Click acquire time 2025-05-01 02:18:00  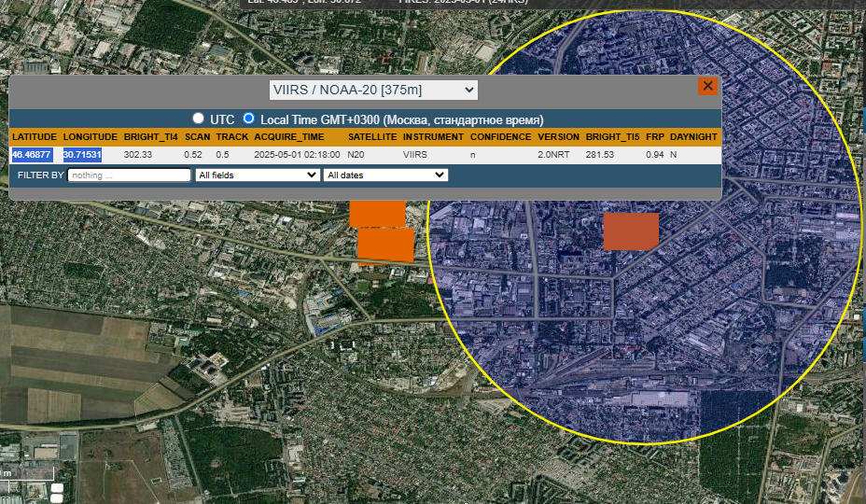[297, 155]
